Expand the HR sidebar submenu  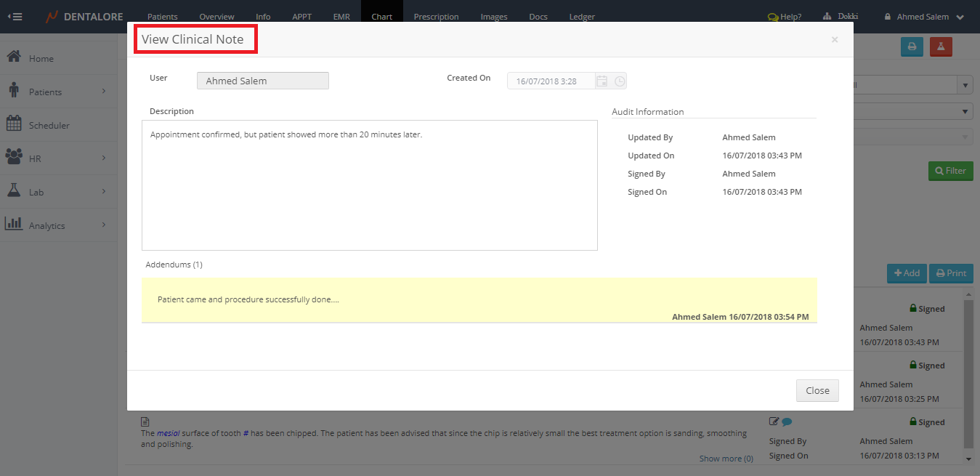(x=103, y=158)
